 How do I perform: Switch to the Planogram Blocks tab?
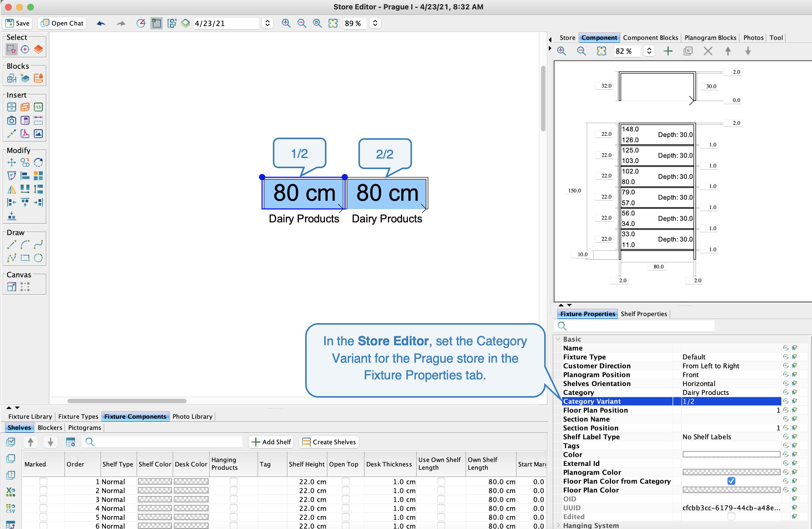click(710, 37)
